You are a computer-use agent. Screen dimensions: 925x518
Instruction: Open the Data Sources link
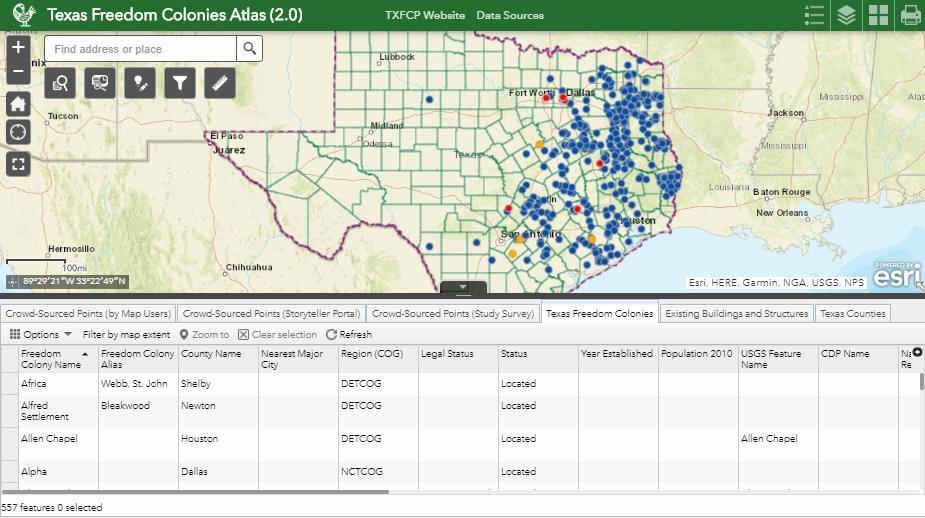point(510,15)
